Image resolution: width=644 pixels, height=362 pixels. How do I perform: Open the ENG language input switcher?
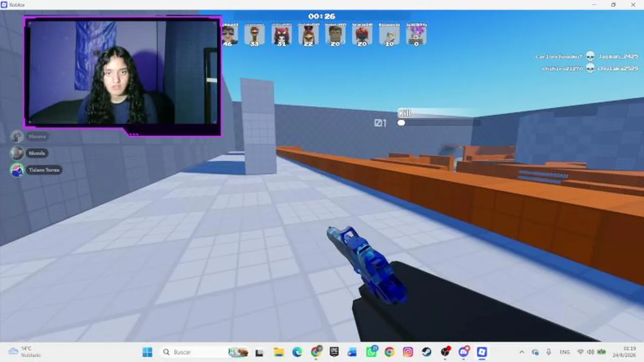coord(565,352)
